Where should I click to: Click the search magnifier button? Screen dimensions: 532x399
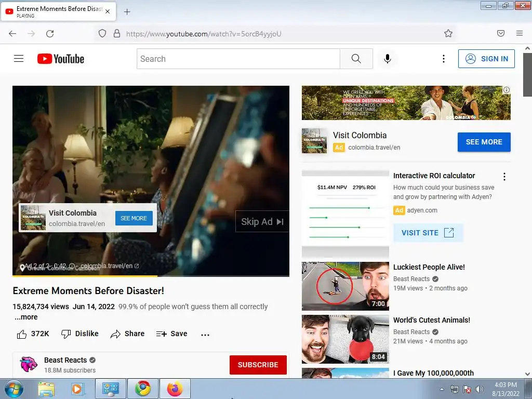pyautogui.click(x=356, y=59)
